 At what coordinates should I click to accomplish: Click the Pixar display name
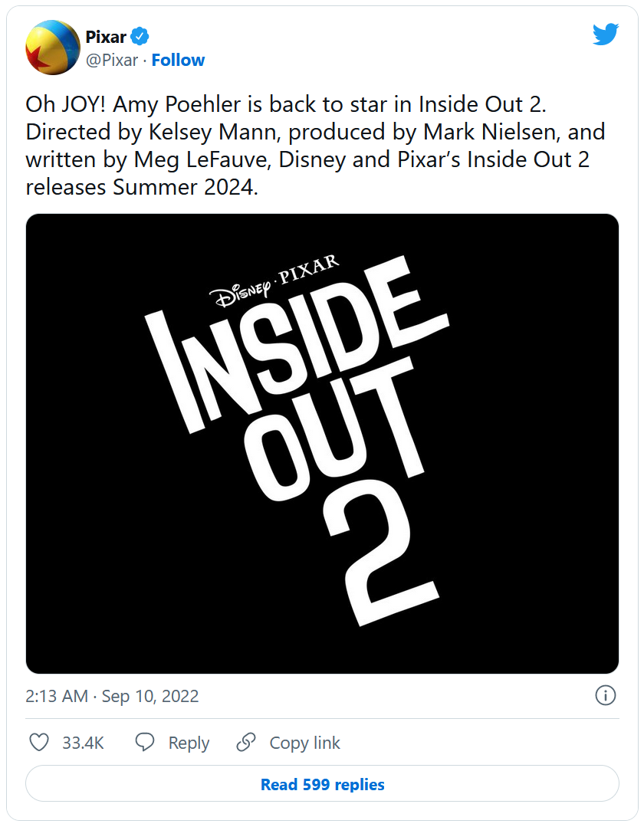(106, 36)
